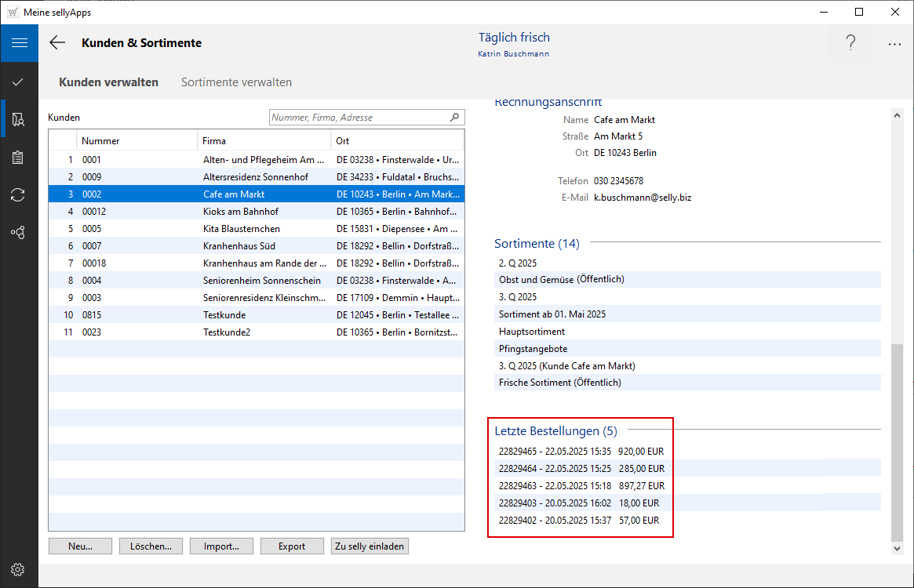The height and width of the screenshot is (588, 914).
Task: Type in the Nummer, Firma, Adresse search field
Action: (x=359, y=118)
